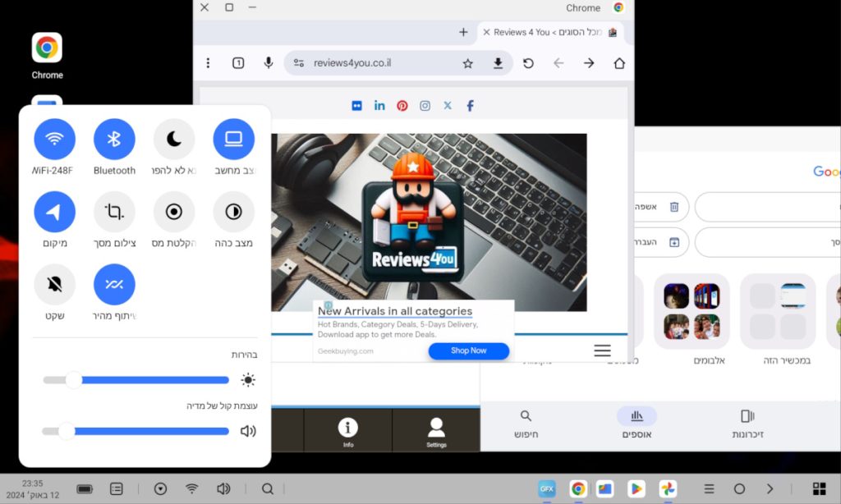Viewport: 841px width, 504px height.
Task: Disable Bluetooth quick setting tile
Action: 114,139
